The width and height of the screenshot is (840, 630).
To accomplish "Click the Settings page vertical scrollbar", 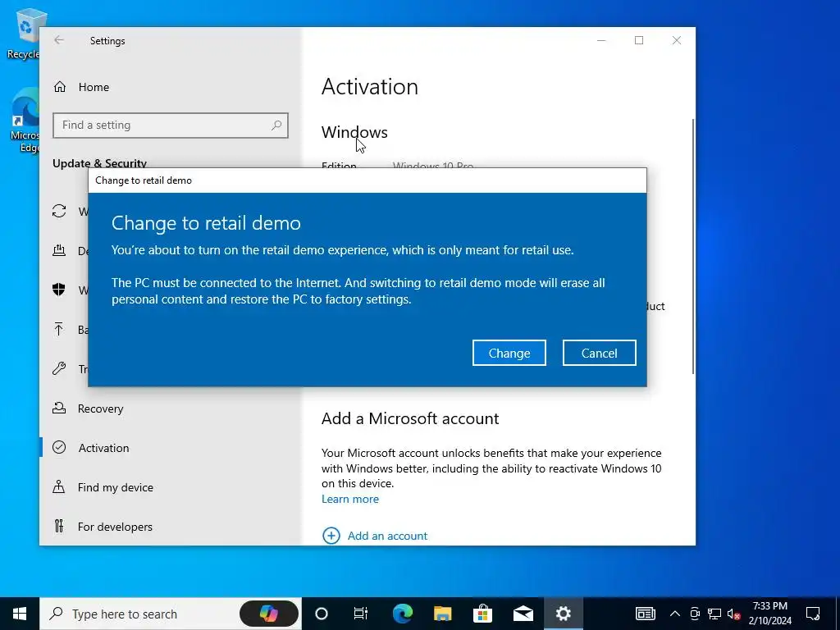I will tap(693, 246).
